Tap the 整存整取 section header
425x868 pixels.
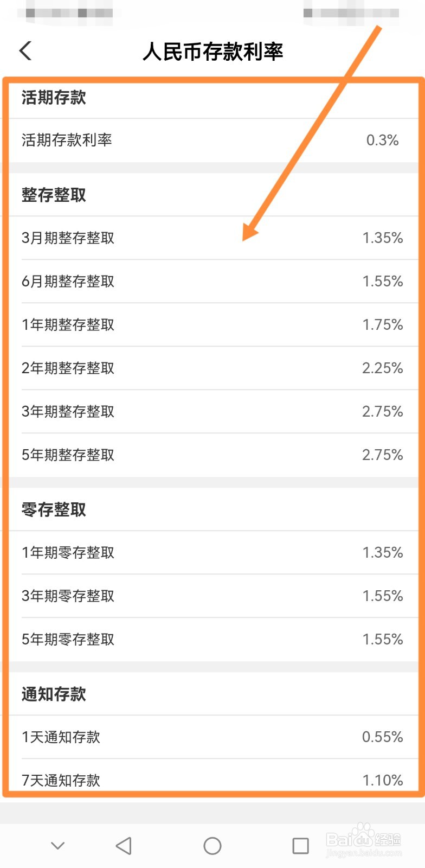[54, 195]
